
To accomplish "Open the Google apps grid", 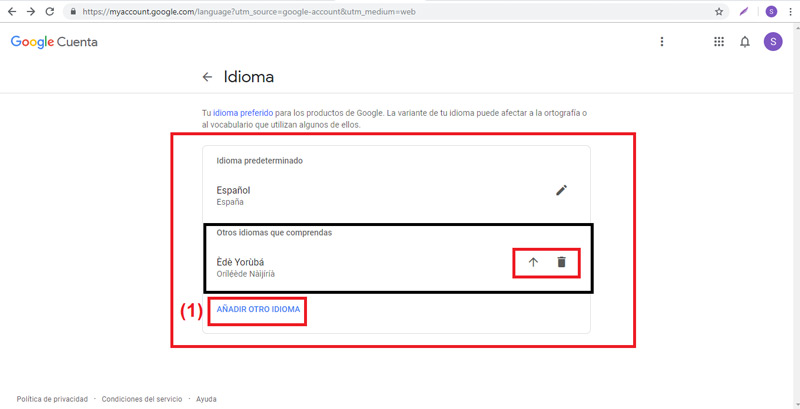I will coord(718,42).
